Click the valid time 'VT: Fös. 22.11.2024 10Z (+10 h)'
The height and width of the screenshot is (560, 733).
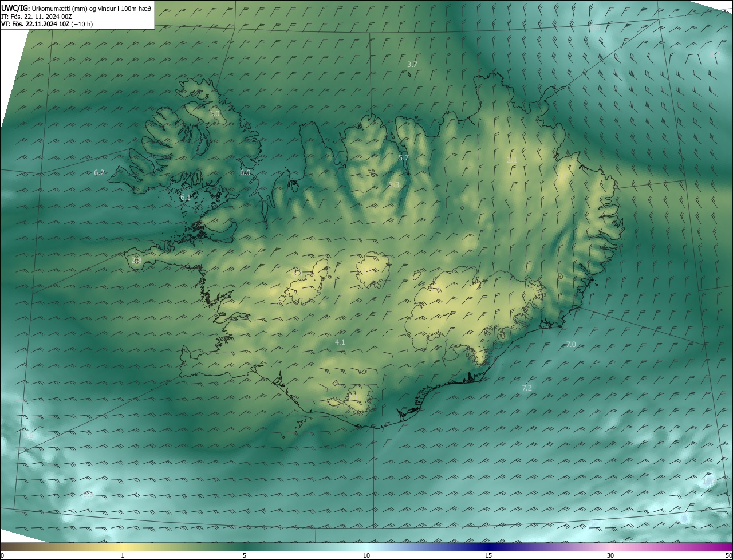tap(47, 24)
